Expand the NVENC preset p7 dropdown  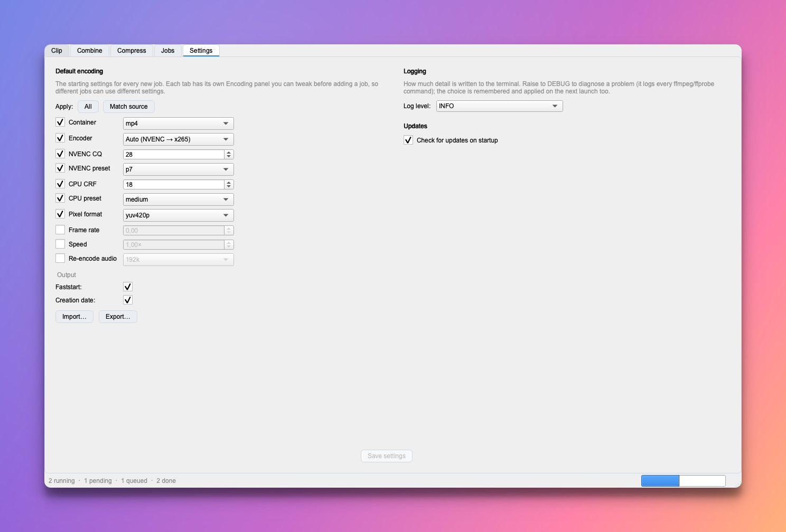click(179, 169)
